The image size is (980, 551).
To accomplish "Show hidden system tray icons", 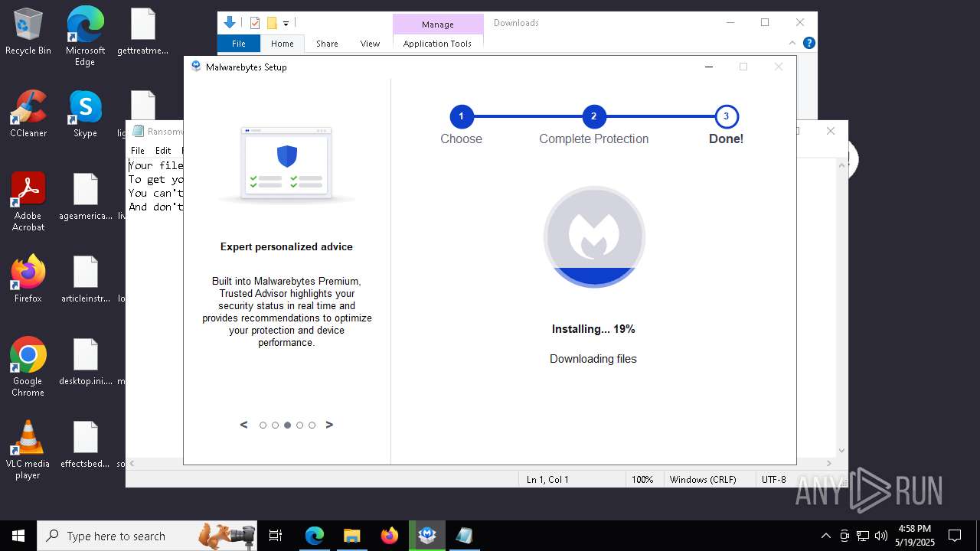I will point(825,536).
